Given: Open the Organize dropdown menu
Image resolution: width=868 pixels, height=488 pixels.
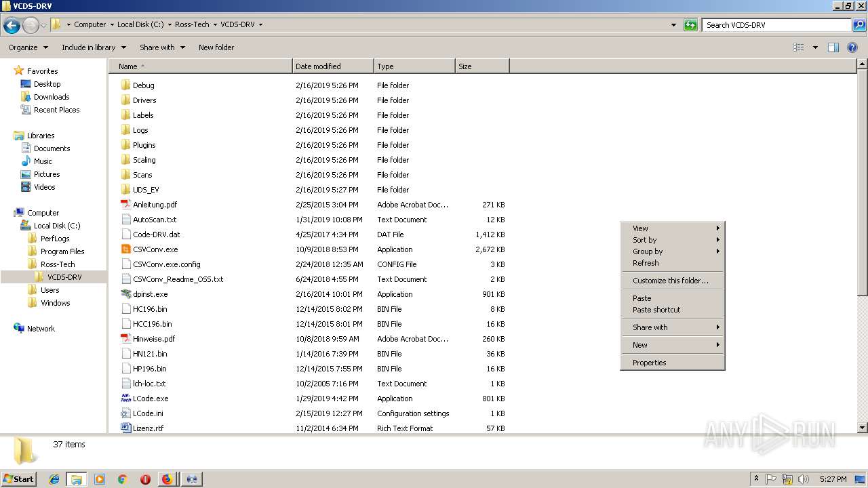Looking at the screenshot, I should [x=28, y=47].
